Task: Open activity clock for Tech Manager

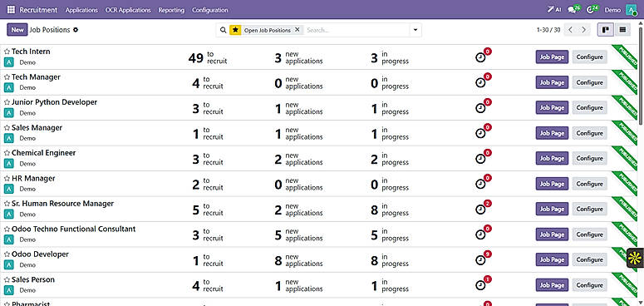Action: click(480, 82)
